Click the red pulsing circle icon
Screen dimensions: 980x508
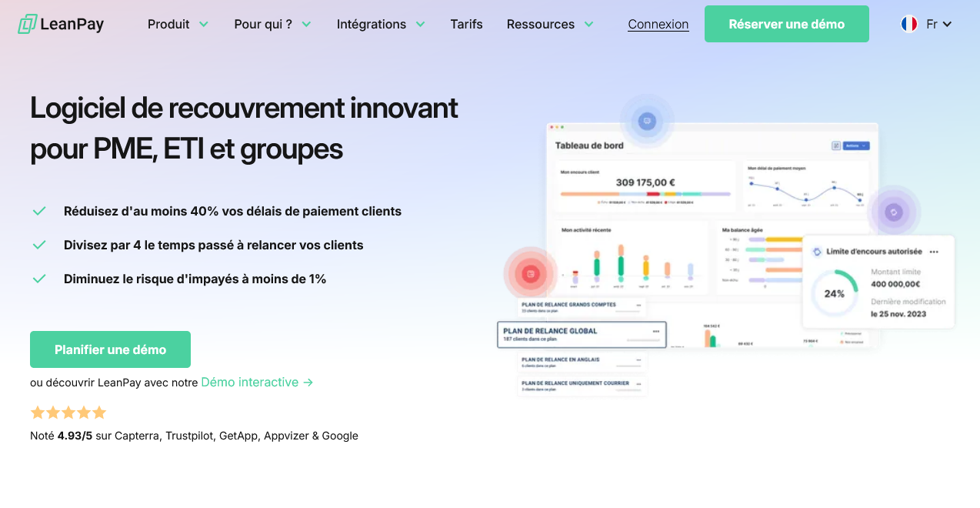point(530,273)
